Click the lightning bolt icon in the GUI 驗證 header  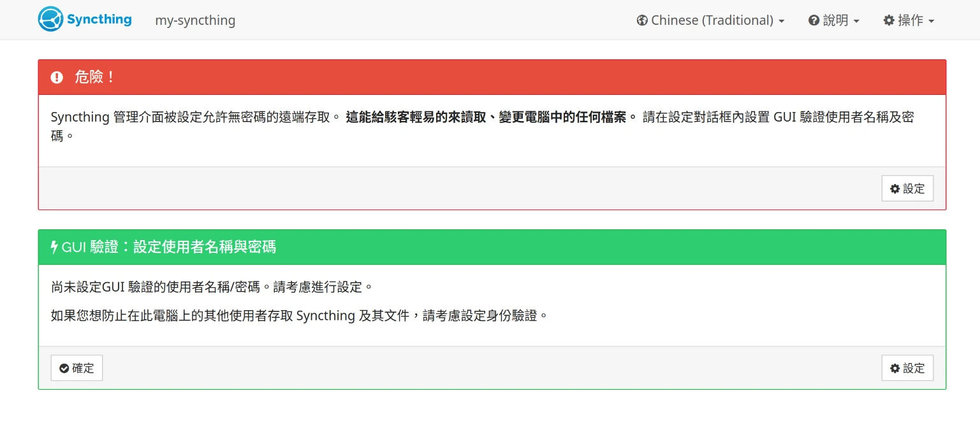54,247
